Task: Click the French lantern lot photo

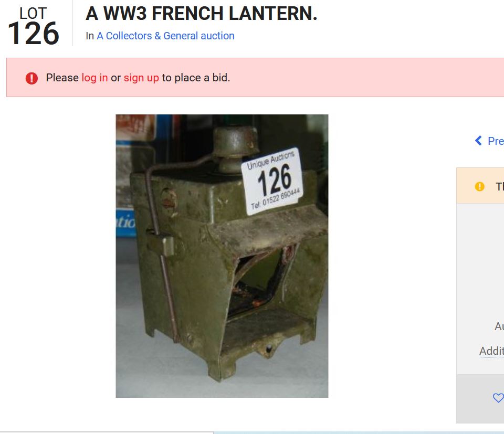Action: (x=222, y=256)
